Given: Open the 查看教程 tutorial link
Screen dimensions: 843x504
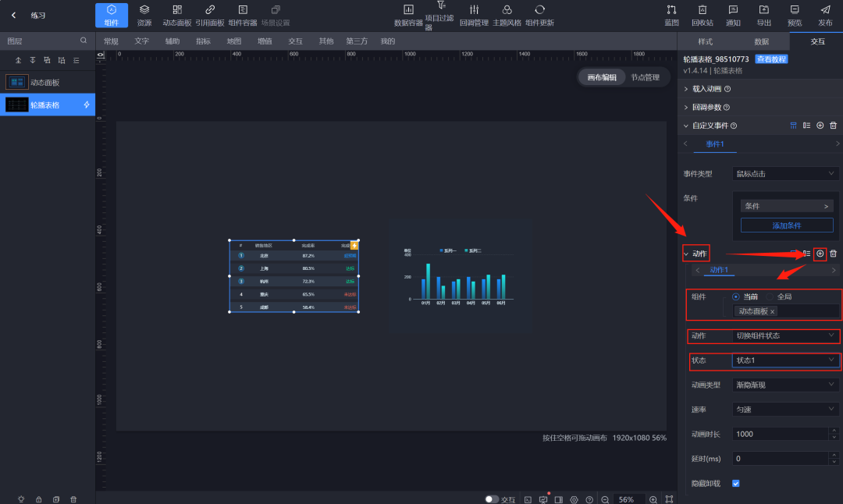Looking at the screenshot, I should [x=771, y=59].
